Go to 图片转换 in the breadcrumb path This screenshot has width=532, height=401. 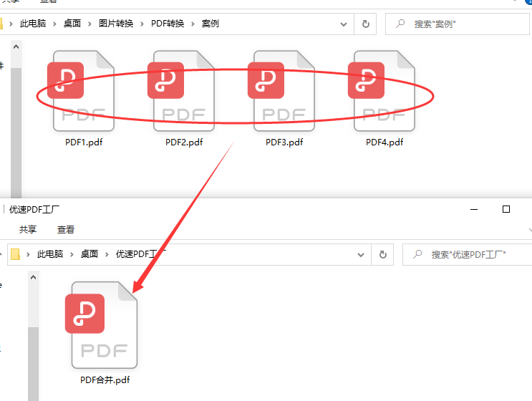coord(116,24)
